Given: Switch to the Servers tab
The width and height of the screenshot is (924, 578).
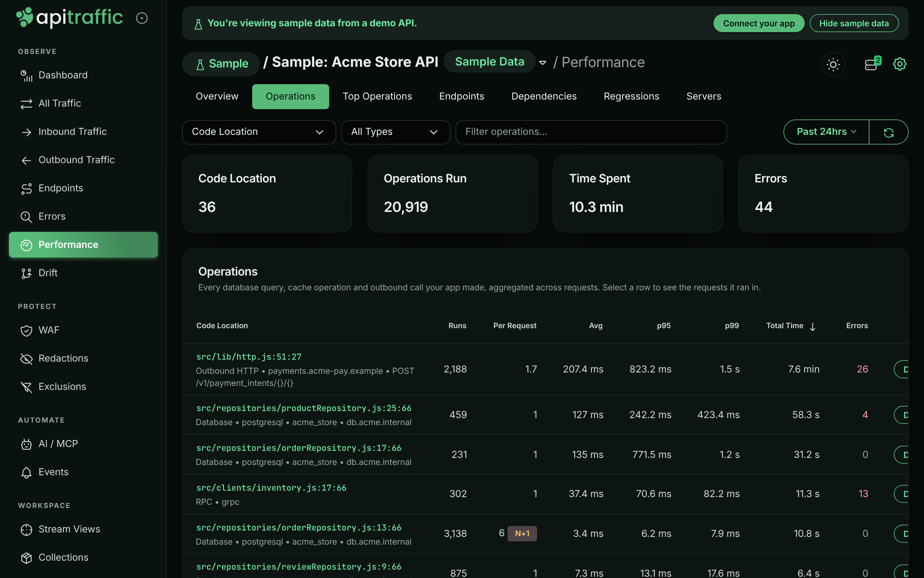Looking at the screenshot, I should point(703,96).
